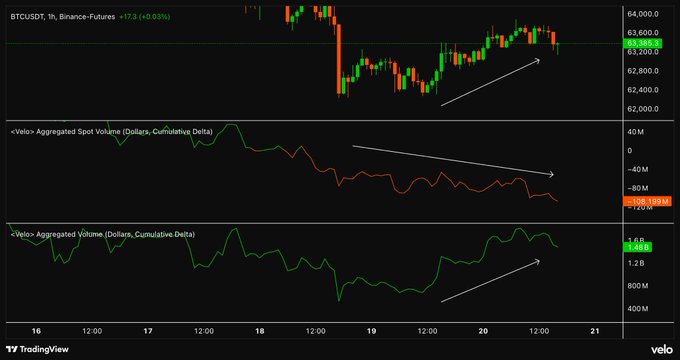Click the date 17 on time axis
Viewport: 680px width, 360px height.
point(148,331)
